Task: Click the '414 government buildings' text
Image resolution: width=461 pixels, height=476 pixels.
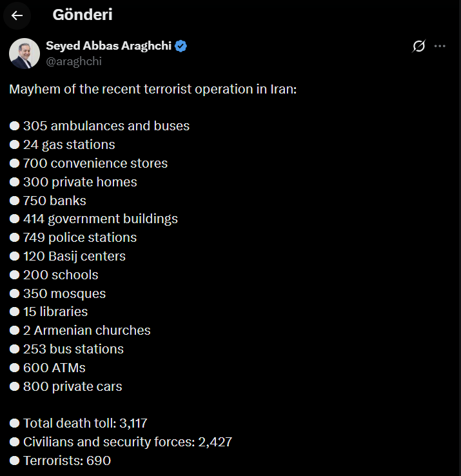Action: point(100,219)
